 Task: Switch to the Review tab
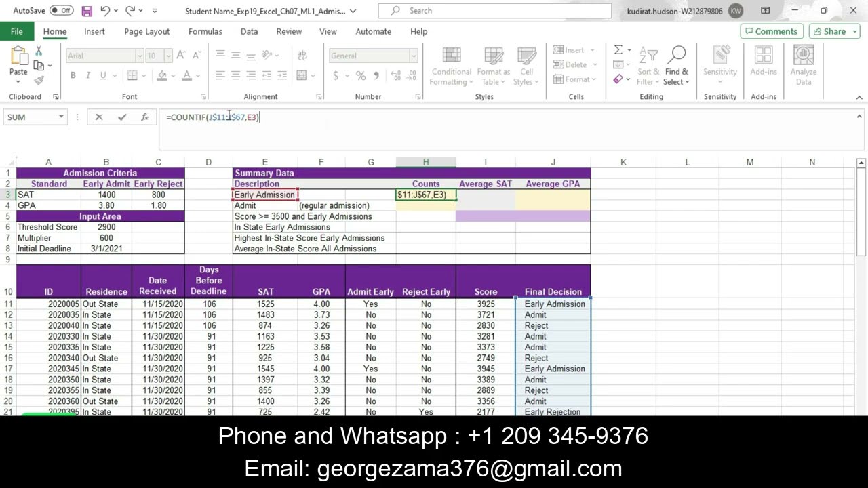(289, 31)
